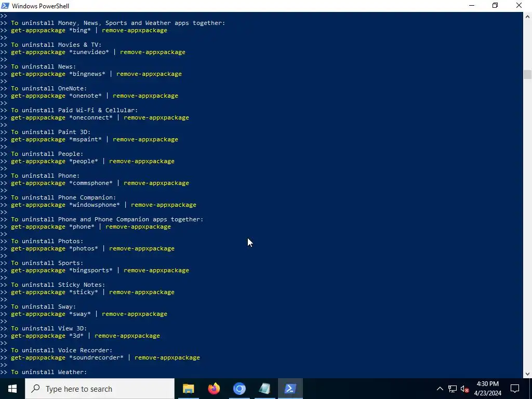Click the Type here to search box

100,389
